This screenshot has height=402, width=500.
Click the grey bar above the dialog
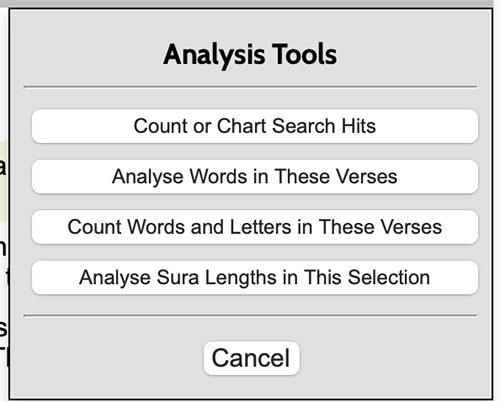[250, 3]
